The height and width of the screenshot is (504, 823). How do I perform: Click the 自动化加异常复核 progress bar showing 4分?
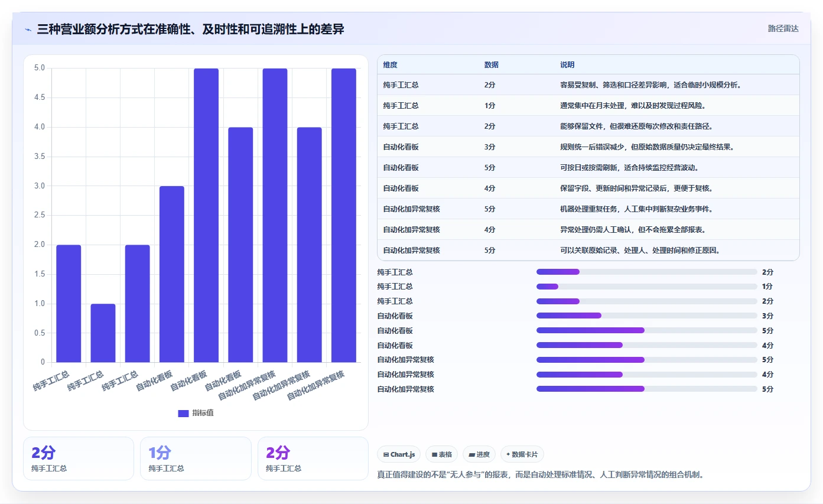647,375
